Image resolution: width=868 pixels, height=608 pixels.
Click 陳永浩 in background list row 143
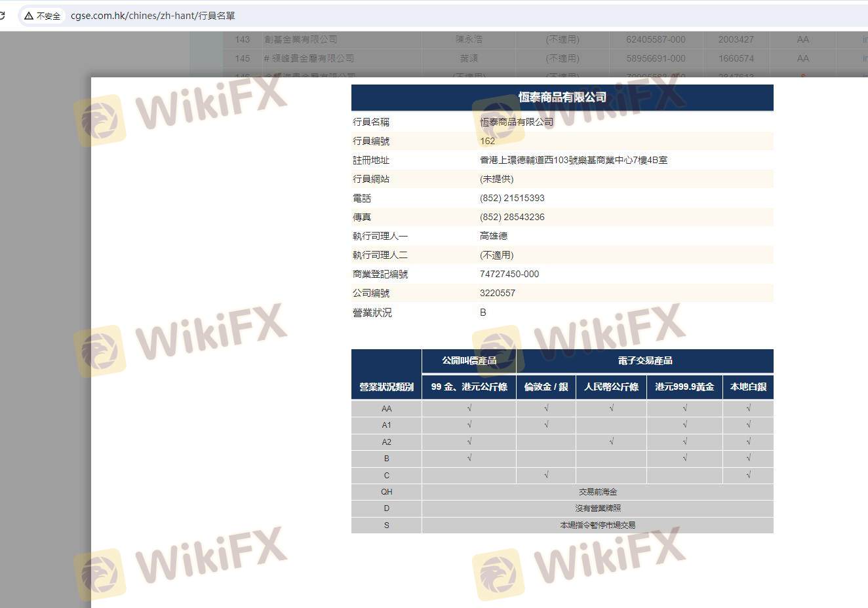(469, 39)
